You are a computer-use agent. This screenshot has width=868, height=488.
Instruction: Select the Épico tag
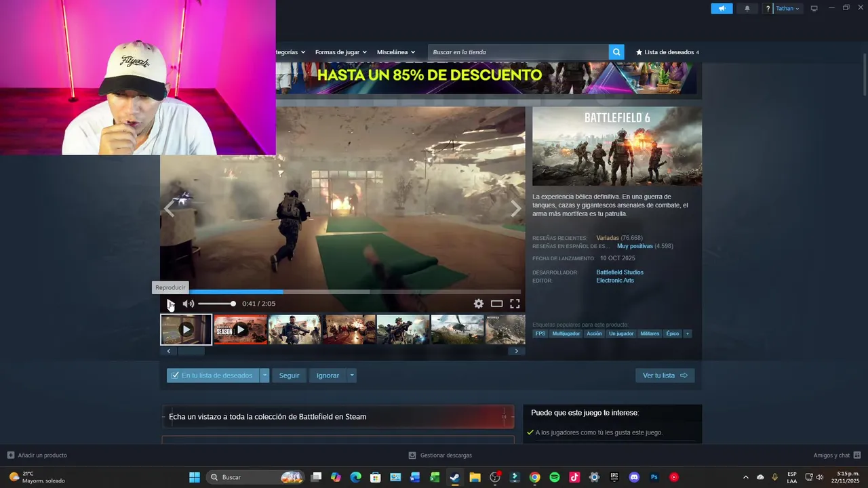tap(672, 333)
